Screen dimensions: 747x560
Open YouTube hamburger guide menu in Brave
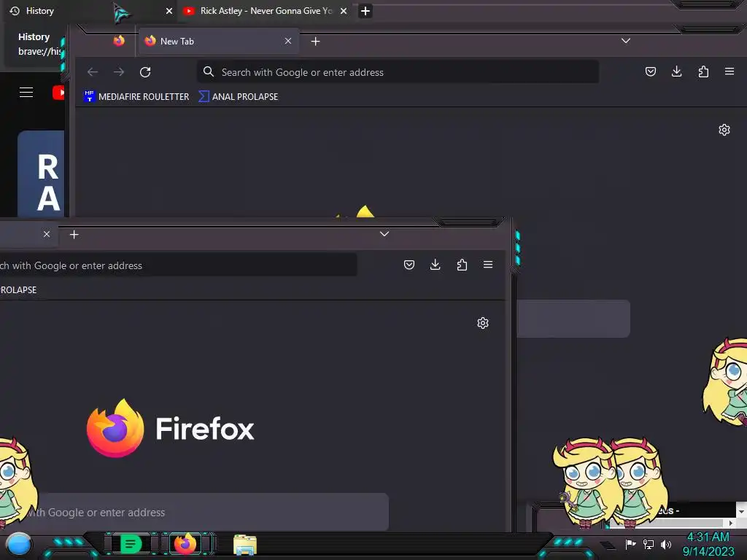coord(26,93)
